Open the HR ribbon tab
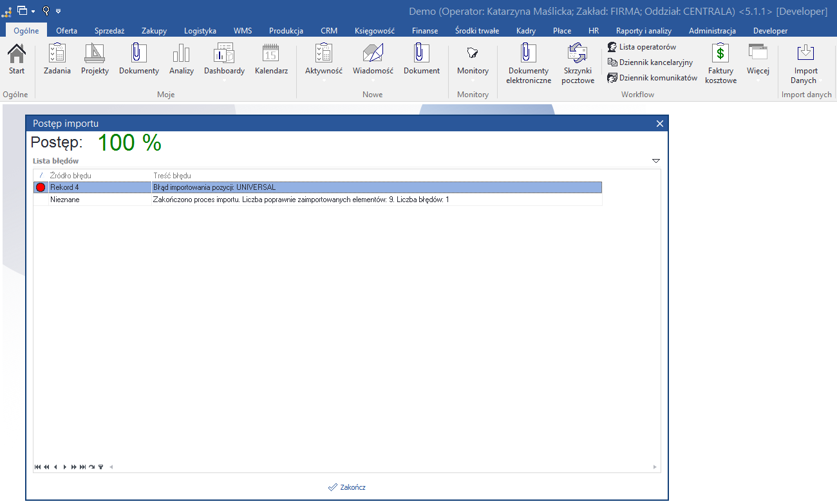The height and width of the screenshot is (504, 837). (594, 30)
